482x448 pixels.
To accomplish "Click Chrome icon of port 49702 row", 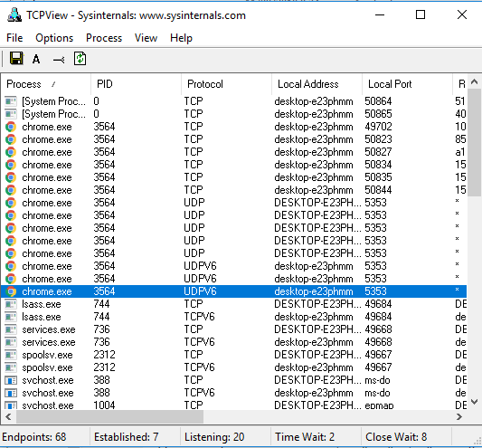I will pyautogui.click(x=11, y=127).
